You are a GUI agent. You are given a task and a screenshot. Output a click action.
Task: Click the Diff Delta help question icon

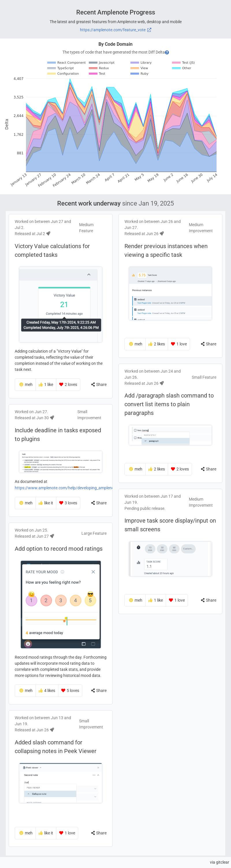point(167,52)
